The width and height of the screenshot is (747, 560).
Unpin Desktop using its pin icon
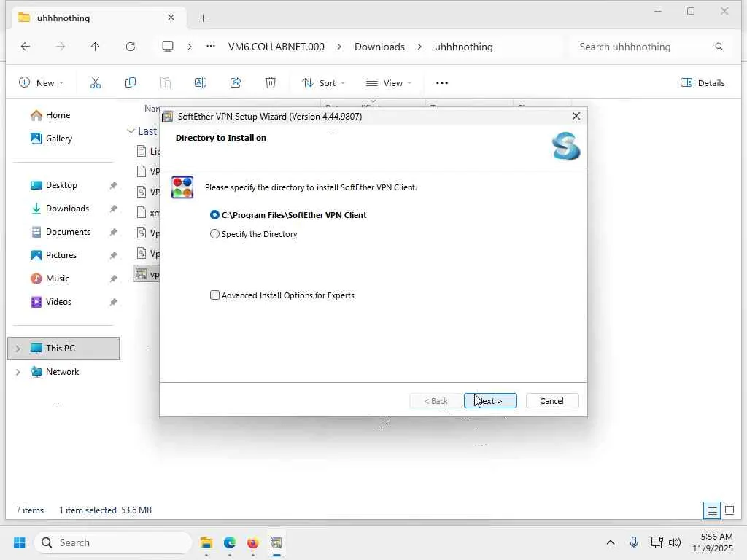[x=113, y=185]
